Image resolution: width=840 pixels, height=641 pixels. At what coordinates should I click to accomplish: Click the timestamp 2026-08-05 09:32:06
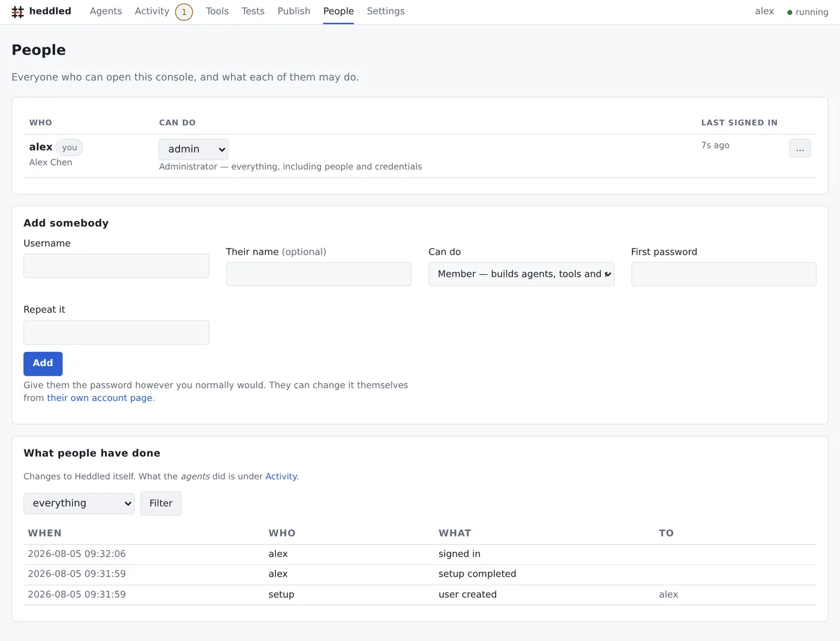point(77,554)
